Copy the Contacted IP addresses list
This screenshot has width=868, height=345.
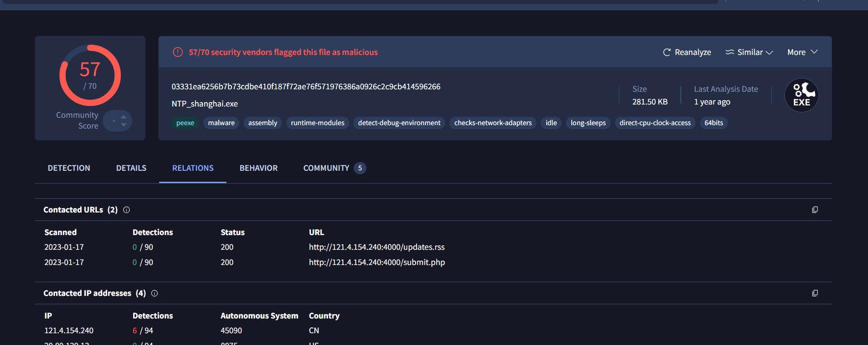click(814, 293)
